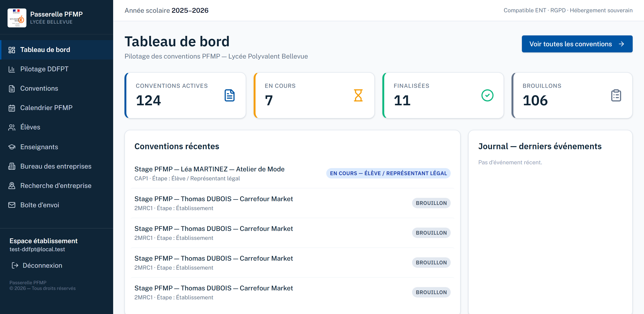Click the checkmark circle icon in Finalisées card
The width and height of the screenshot is (644, 314).
(487, 95)
